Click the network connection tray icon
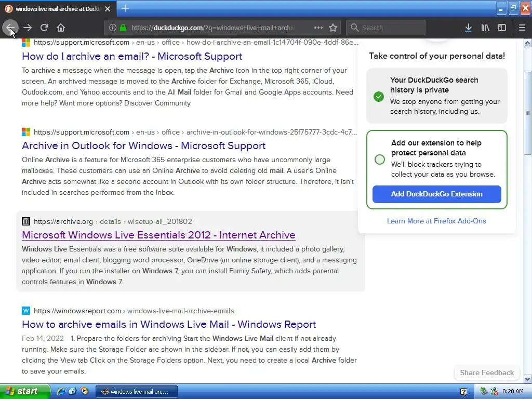Viewport: 532px width, 399px height. click(494, 391)
